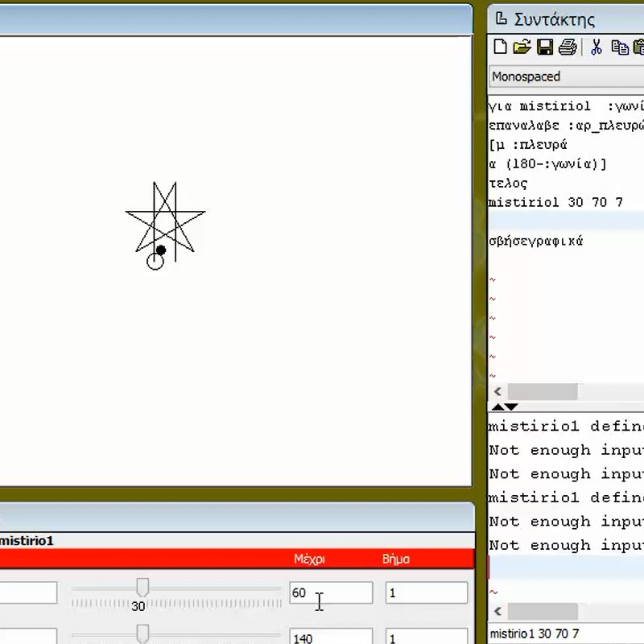The height and width of the screenshot is (644, 644).
Task: Save using the floppy disk icon
Action: (545, 47)
